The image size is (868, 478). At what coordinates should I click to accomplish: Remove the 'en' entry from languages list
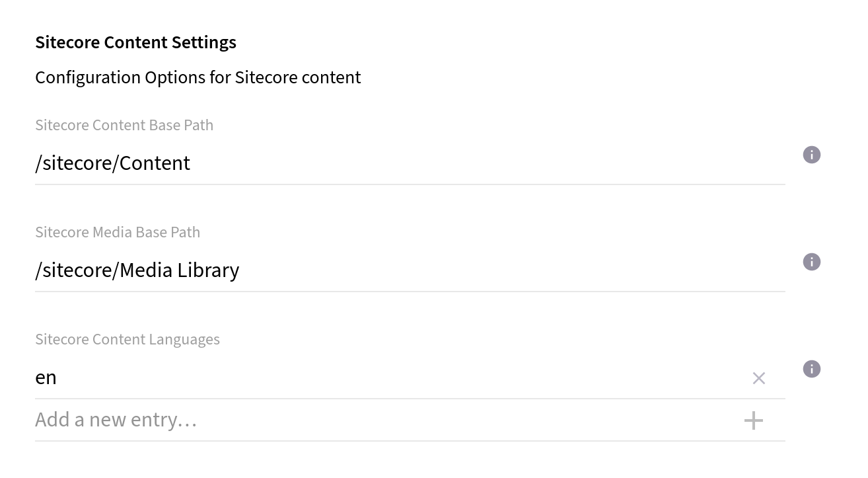[x=758, y=378]
